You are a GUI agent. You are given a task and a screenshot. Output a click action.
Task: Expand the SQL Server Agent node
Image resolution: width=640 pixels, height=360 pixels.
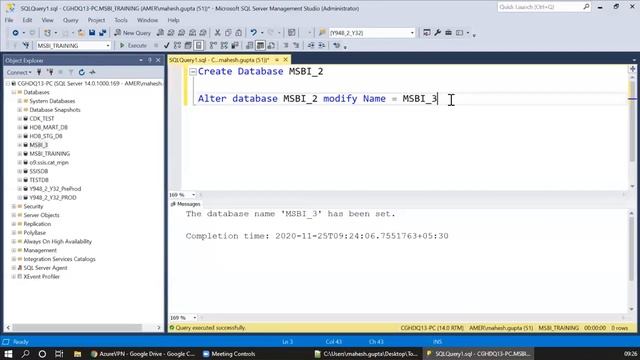[13, 268]
